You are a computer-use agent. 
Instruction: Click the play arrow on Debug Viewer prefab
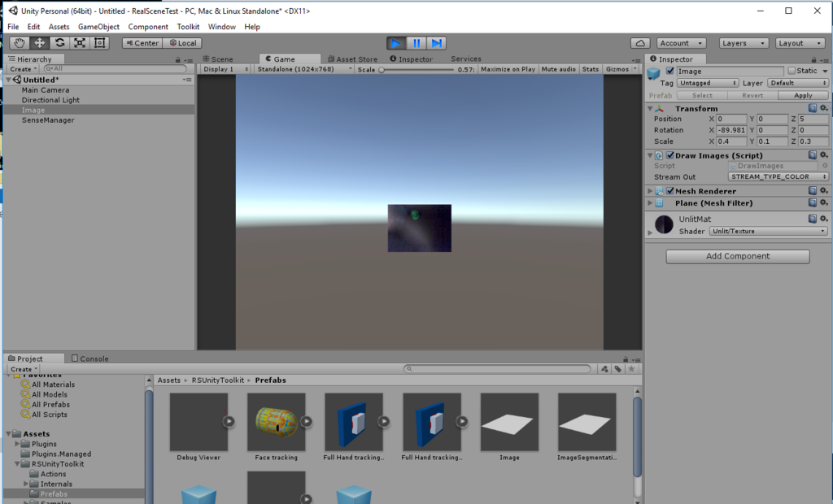pyautogui.click(x=229, y=421)
